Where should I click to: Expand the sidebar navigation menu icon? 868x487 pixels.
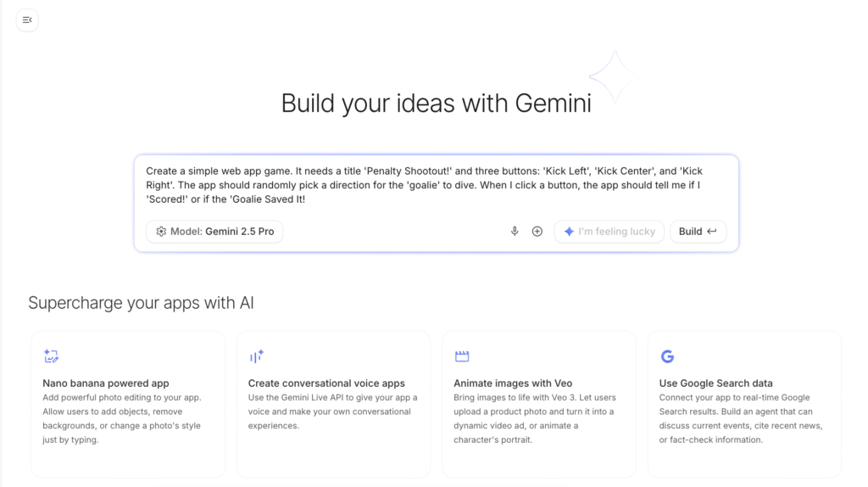tap(27, 20)
